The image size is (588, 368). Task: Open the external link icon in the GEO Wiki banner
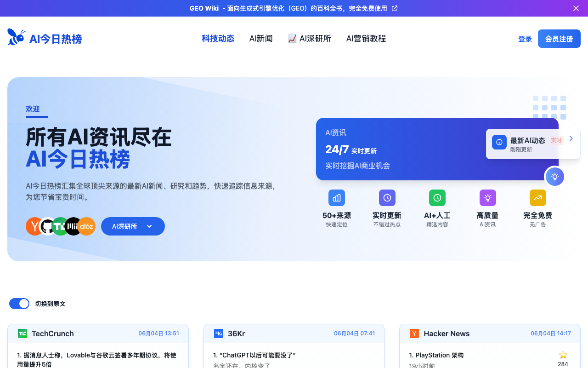coord(395,8)
